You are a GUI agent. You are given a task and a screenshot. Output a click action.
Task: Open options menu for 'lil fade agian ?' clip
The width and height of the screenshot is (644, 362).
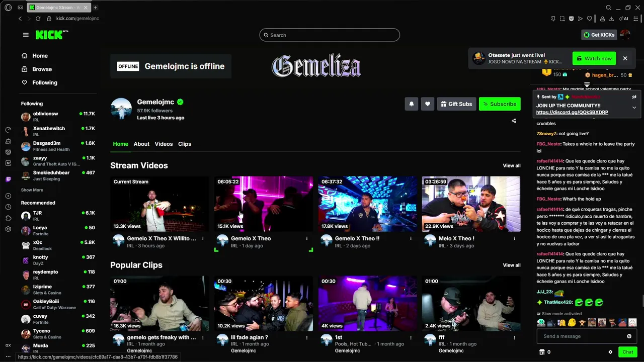coord(307,337)
